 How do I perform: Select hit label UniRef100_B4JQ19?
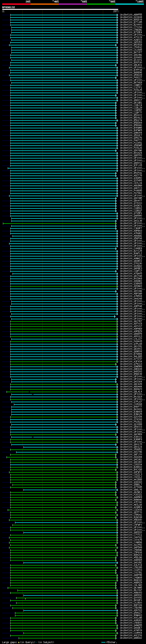131,397
